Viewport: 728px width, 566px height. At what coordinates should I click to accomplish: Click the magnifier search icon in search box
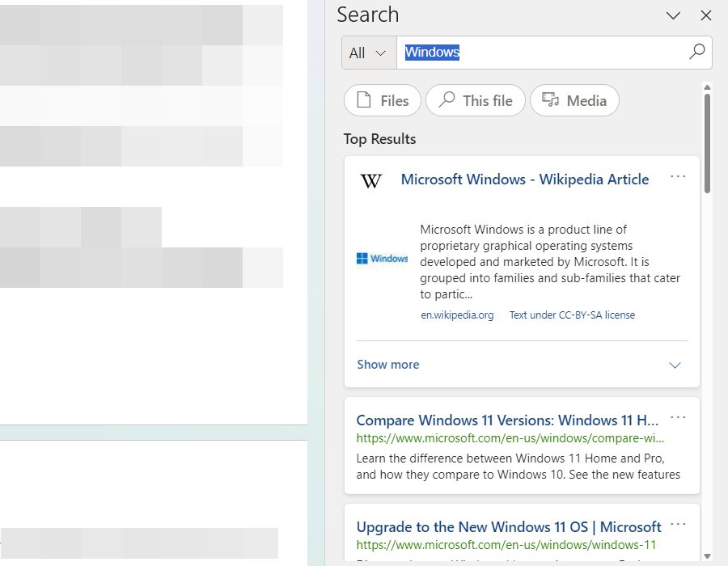[697, 52]
